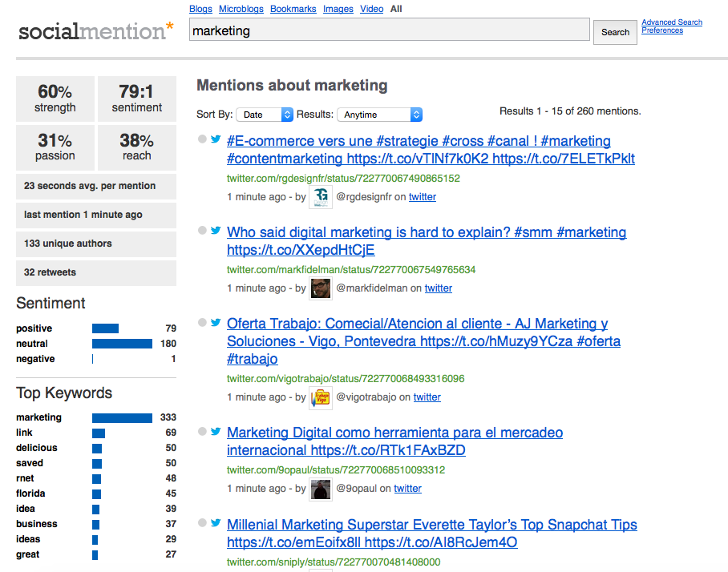Click Twitter bird icon beside Marketing Digital mention
This screenshot has width=728, height=572.
click(216, 431)
